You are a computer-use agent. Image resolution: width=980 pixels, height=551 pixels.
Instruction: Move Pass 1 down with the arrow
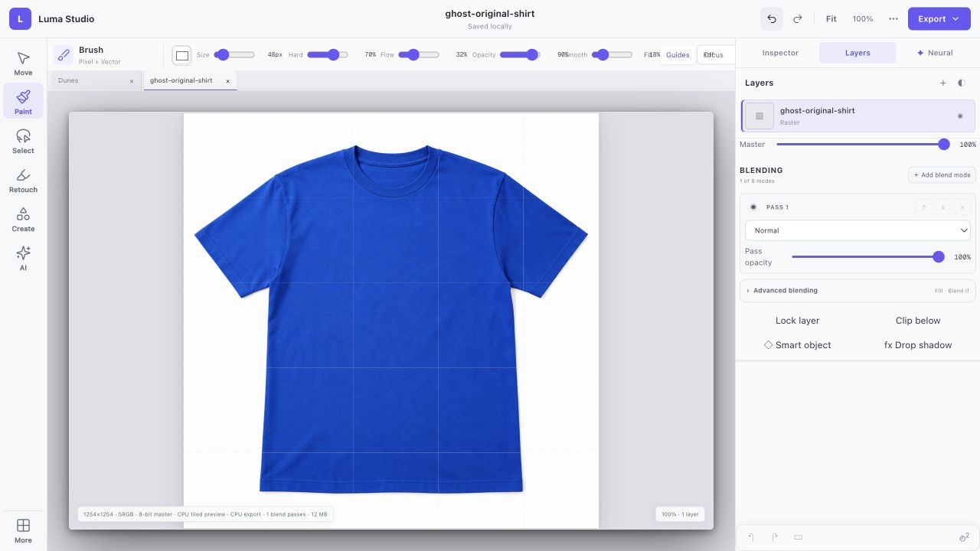click(944, 207)
